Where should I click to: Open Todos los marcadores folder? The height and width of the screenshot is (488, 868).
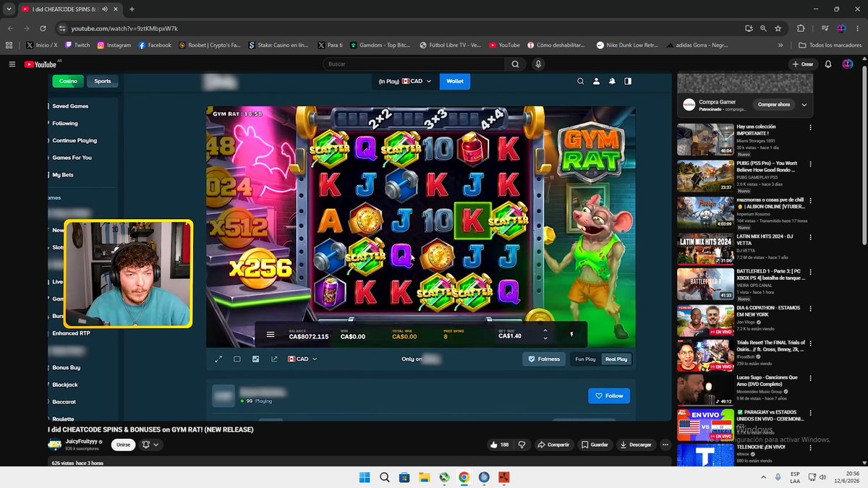[830, 45]
